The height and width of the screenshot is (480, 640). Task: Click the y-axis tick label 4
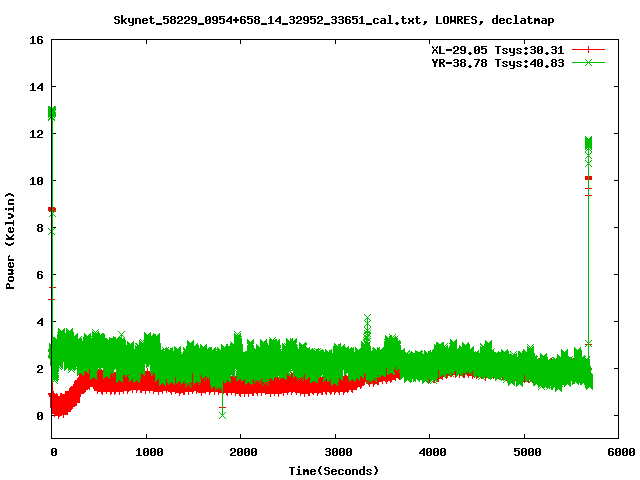[x=40, y=322]
